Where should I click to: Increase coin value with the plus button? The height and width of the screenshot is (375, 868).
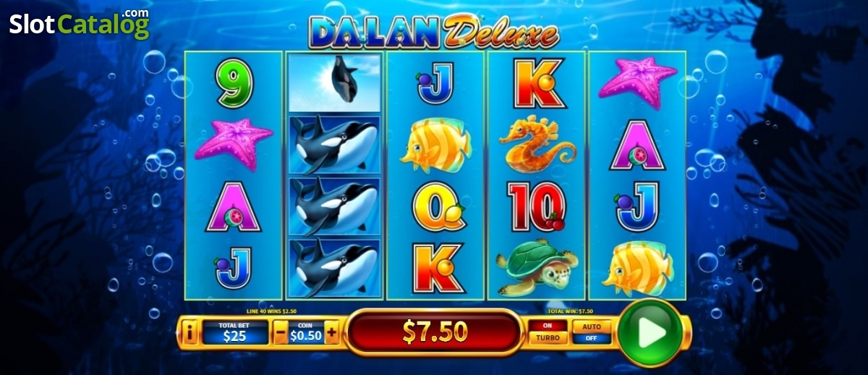(x=332, y=333)
